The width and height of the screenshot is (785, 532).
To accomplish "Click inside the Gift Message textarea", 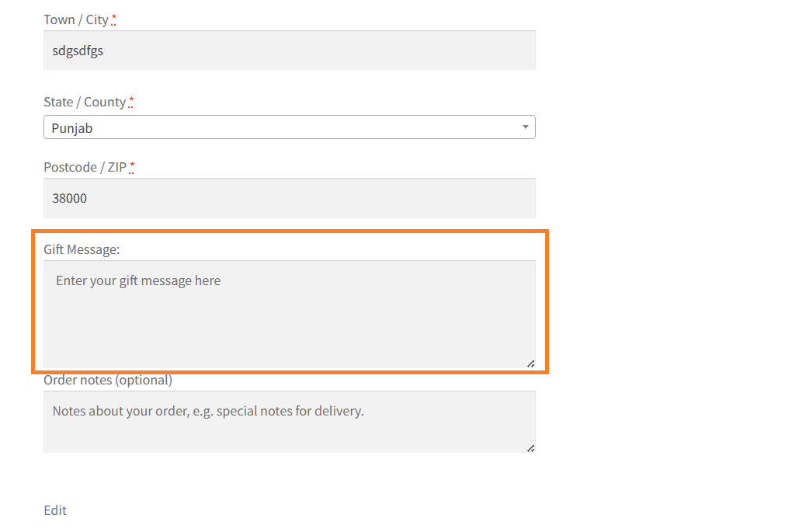I will click(290, 315).
